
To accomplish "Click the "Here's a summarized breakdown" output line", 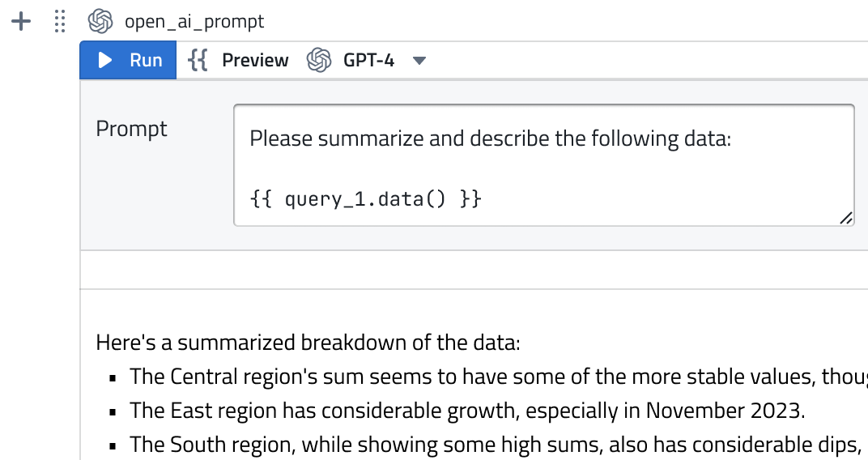I will click(308, 343).
